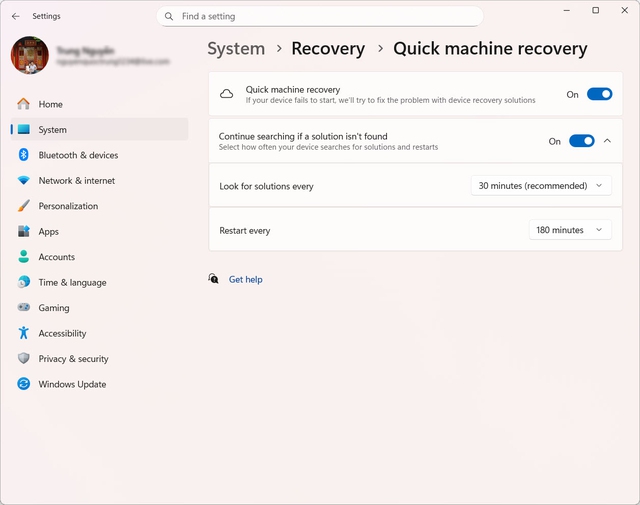The image size is (640, 505).
Task: Minimize the Settings window
Action: pyautogui.click(x=567, y=10)
